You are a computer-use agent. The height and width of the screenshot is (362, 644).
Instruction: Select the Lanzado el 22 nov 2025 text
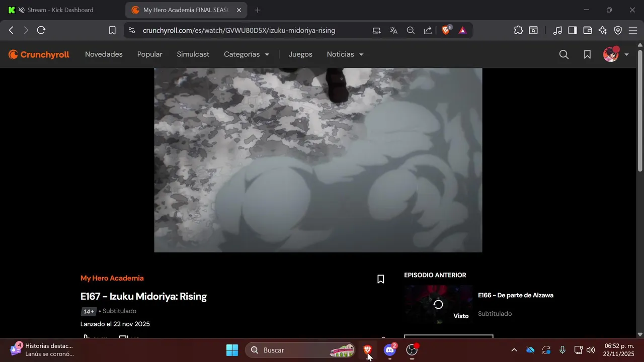click(x=115, y=324)
